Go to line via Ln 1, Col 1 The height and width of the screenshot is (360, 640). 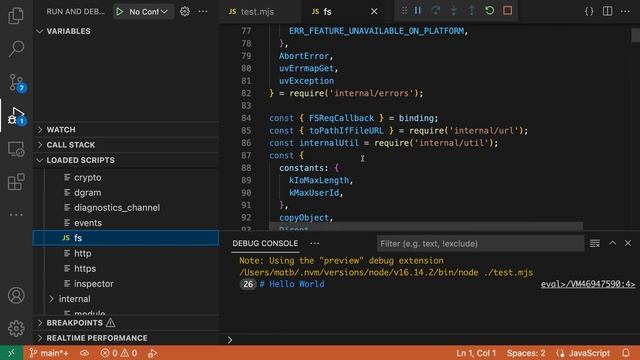pyautogui.click(x=476, y=353)
